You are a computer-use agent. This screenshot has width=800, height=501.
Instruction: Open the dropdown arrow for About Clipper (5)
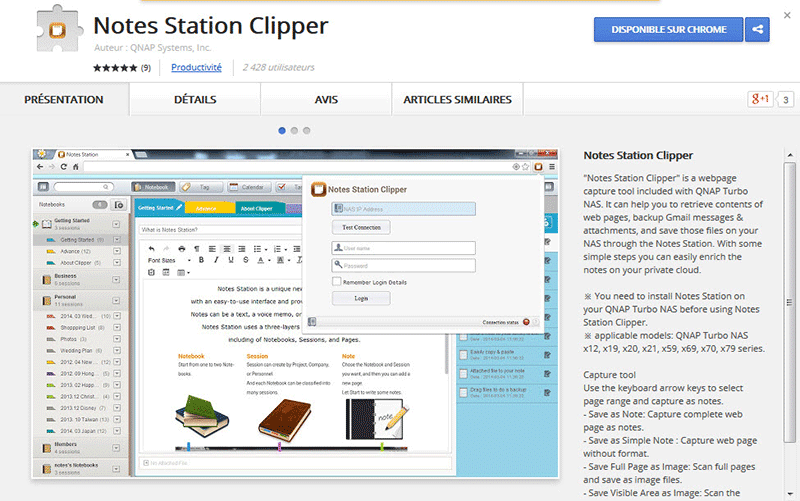point(117,263)
